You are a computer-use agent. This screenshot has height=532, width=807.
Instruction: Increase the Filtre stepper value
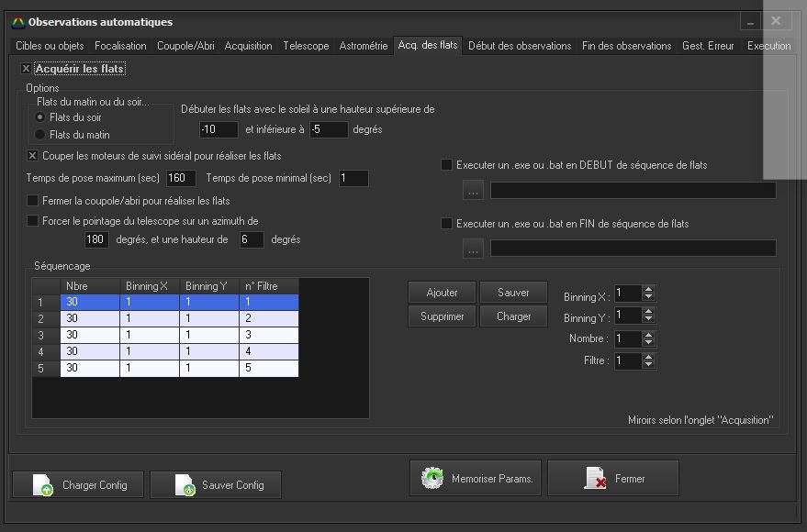(649, 357)
